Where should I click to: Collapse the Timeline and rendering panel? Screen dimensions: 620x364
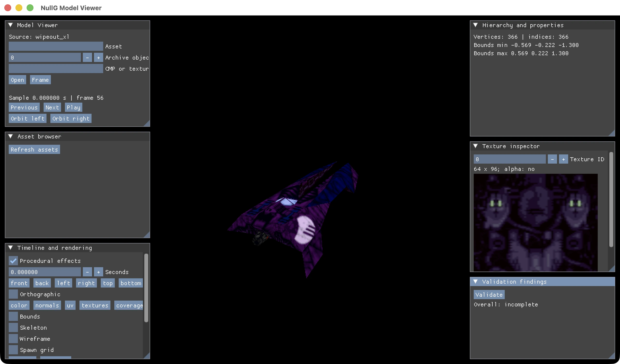11,248
